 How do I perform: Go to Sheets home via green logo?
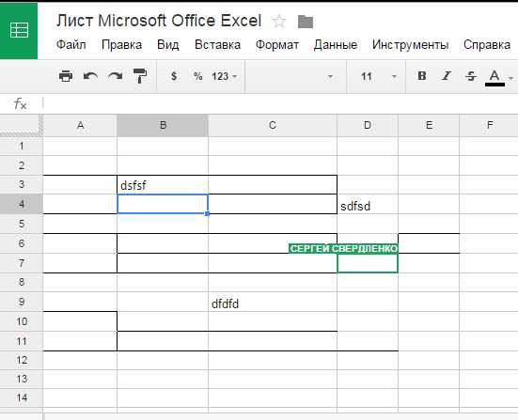pyautogui.click(x=19, y=30)
